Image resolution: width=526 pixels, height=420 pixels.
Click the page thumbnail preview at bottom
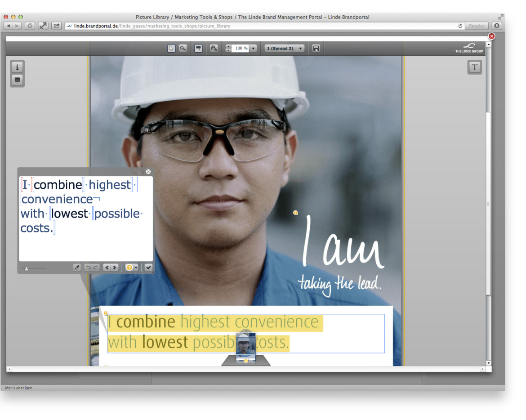[x=246, y=347]
